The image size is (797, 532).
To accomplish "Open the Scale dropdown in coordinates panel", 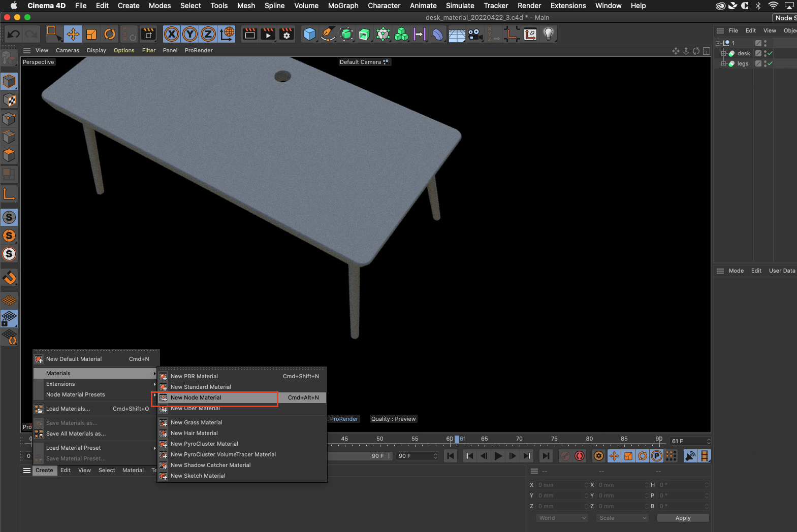I will tap(623, 518).
